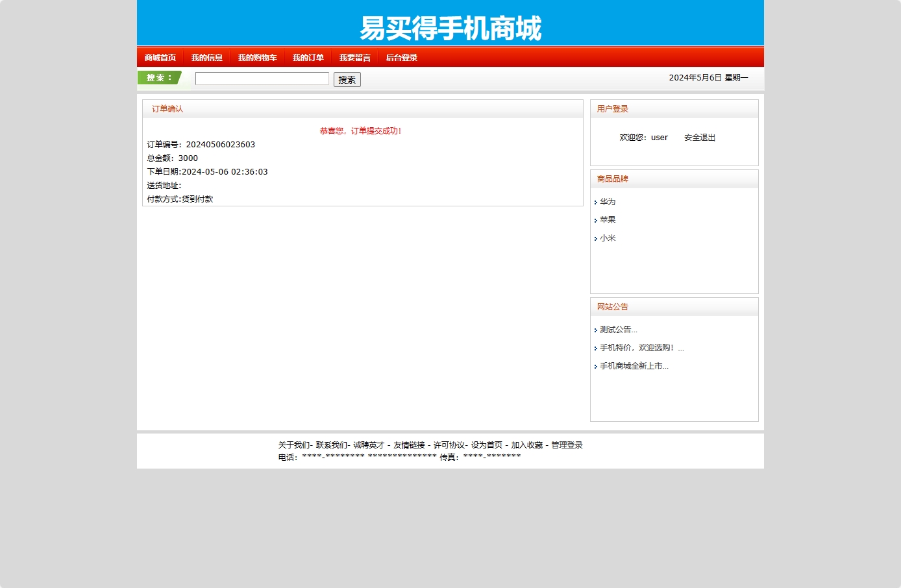Open the 后台登录 page
The image size is (901, 588).
pos(401,57)
